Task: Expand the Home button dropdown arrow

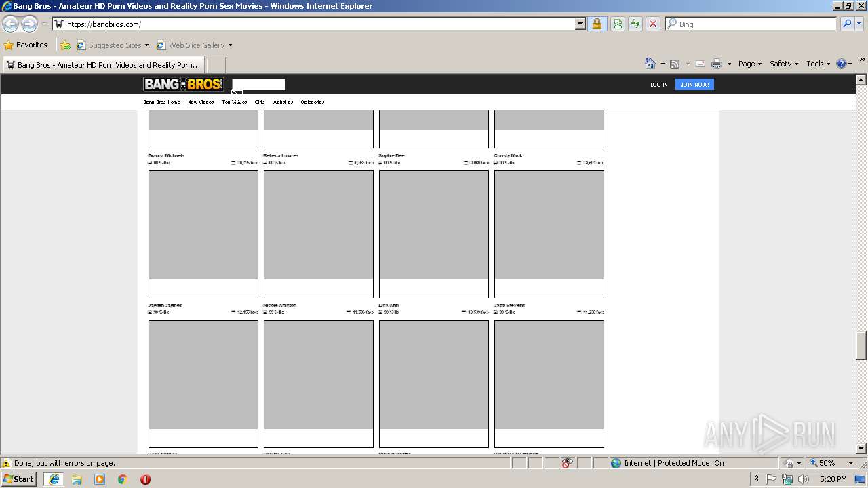Action: click(663, 64)
